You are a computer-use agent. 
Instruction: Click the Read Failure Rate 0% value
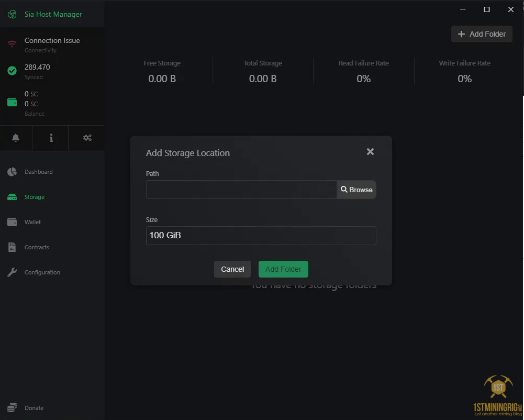[x=364, y=79]
